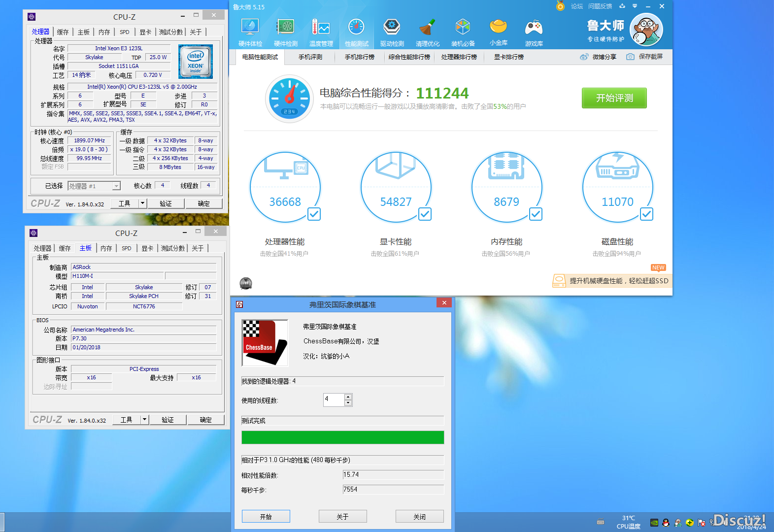Viewport: 774px width, 532px height.
Task: Click the about button in Fritz benchmark
Action: 343,516
